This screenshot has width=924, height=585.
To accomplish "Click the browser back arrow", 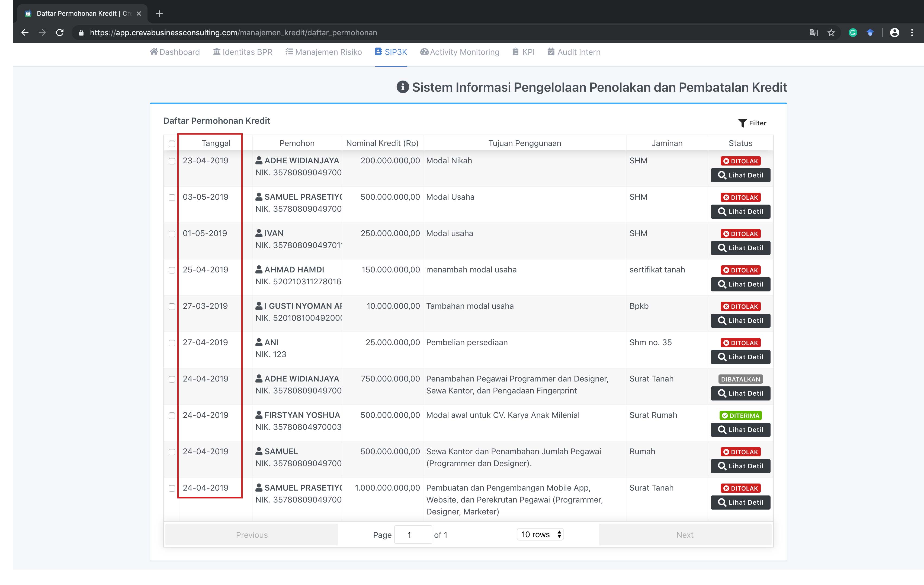I will tap(25, 33).
